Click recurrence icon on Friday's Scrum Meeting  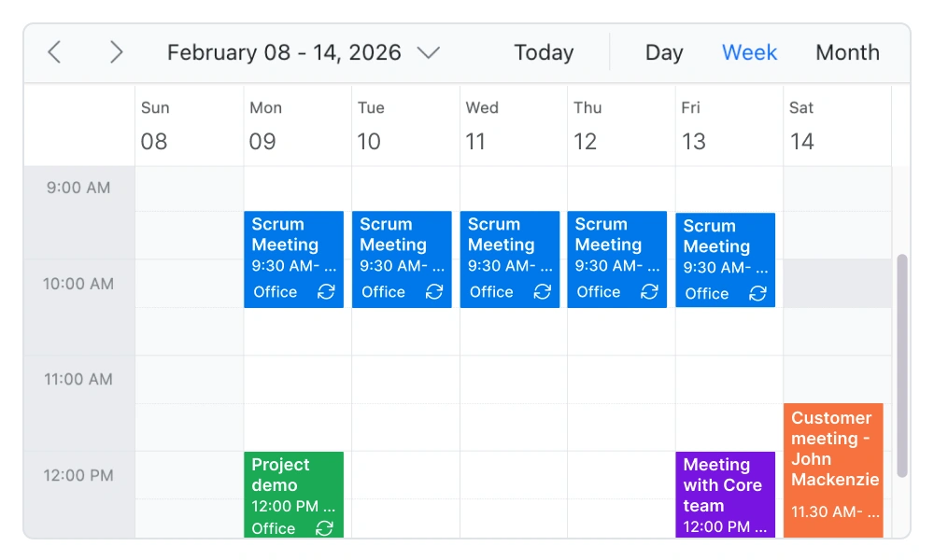tap(757, 294)
